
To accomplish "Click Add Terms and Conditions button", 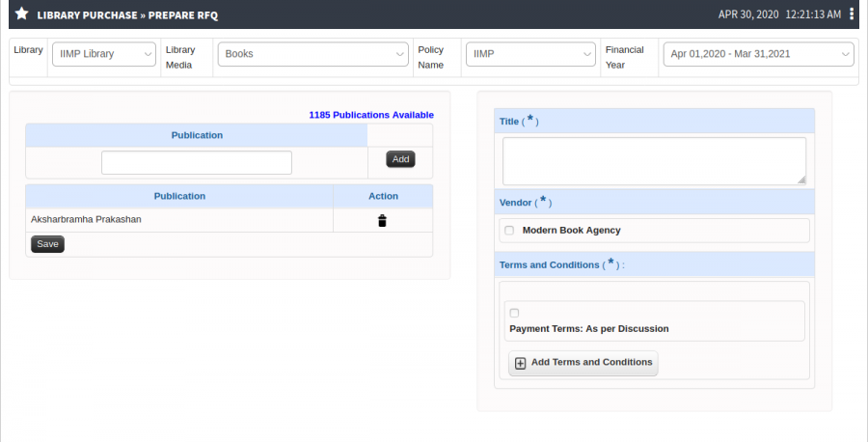I will coord(583,364).
